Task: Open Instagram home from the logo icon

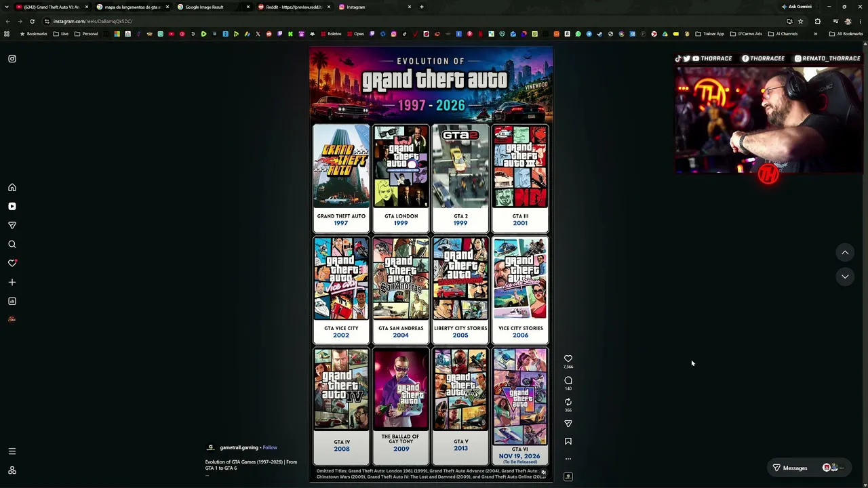Action: pyautogui.click(x=12, y=59)
